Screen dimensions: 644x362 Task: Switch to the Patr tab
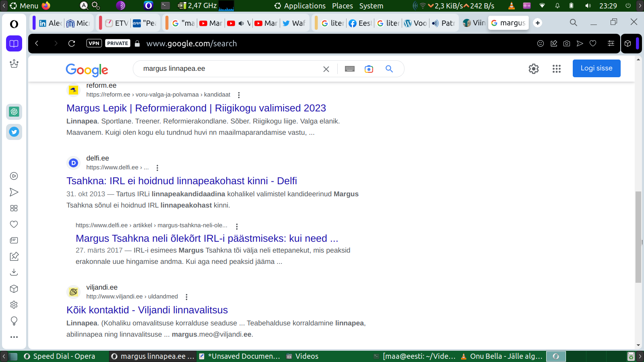(x=443, y=23)
